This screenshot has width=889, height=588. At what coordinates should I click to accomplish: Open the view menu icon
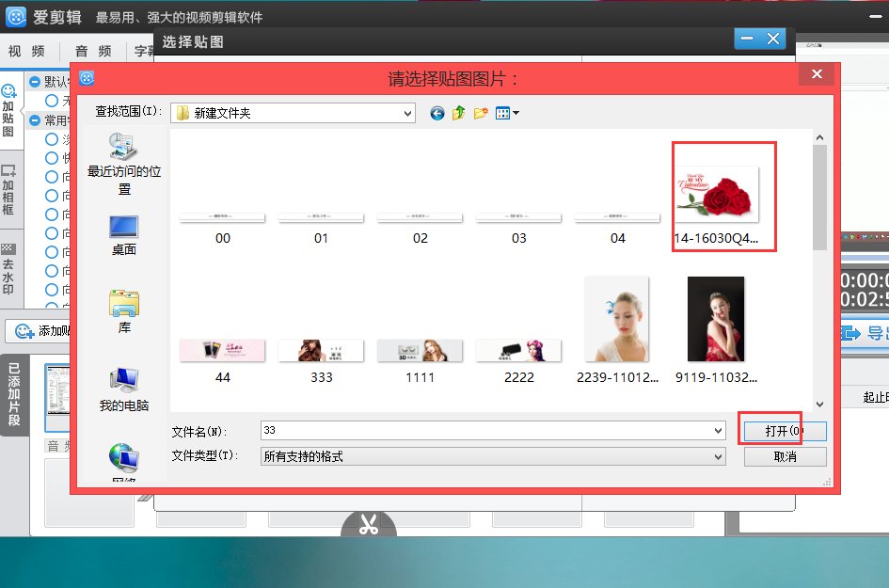click(507, 113)
